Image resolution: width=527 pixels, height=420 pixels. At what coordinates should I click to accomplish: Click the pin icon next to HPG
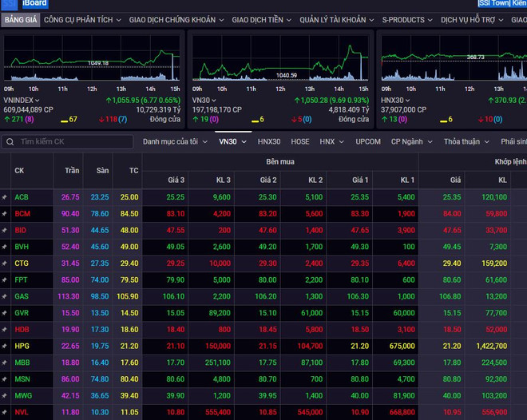[5, 346]
